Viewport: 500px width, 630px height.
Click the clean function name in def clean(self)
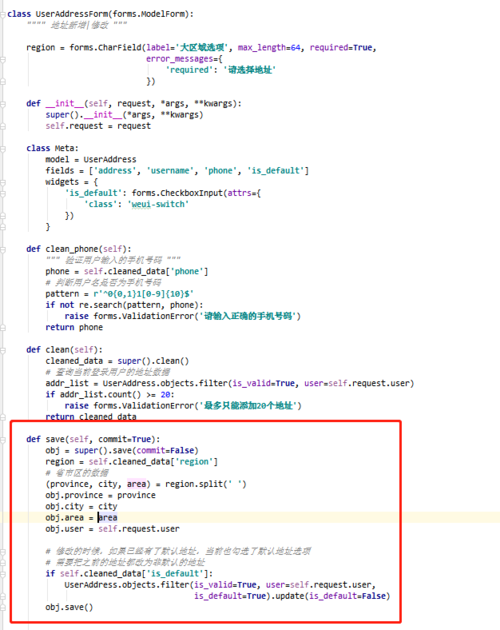[57, 350]
